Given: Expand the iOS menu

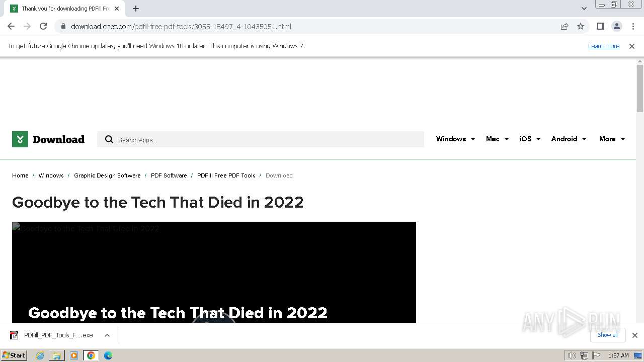Looking at the screenshot, I should [530, 139].
